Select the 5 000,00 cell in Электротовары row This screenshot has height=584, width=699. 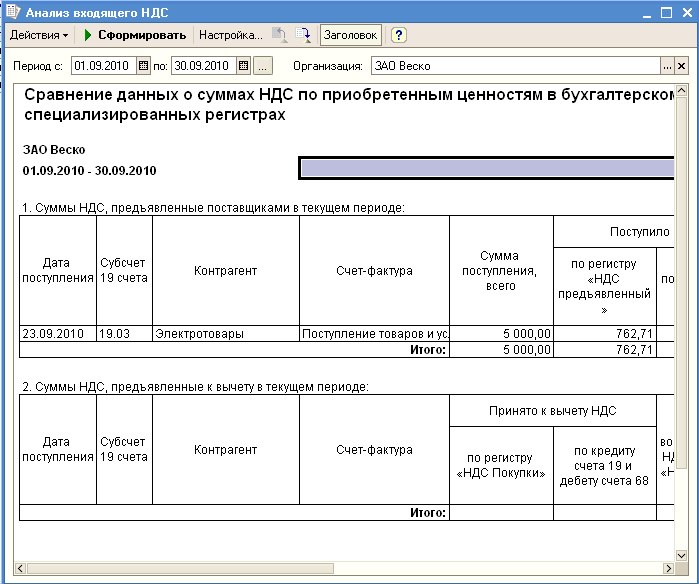click(x=502, y=333)
